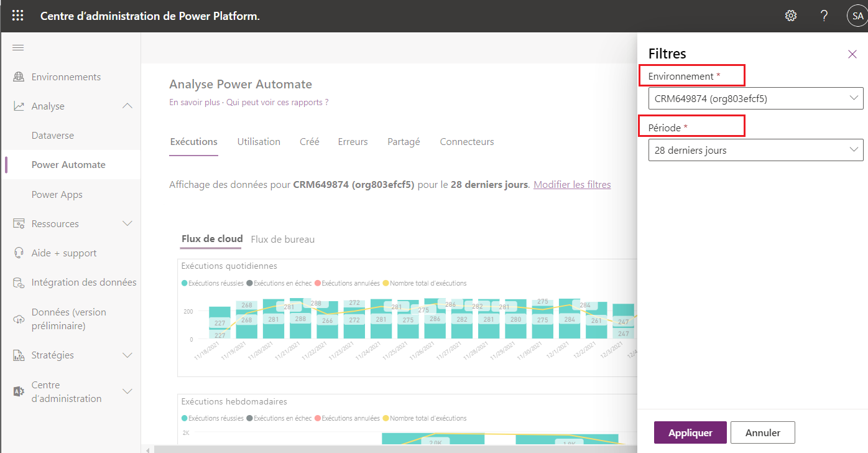Click the Modifier les filtres link

point(572,185)
